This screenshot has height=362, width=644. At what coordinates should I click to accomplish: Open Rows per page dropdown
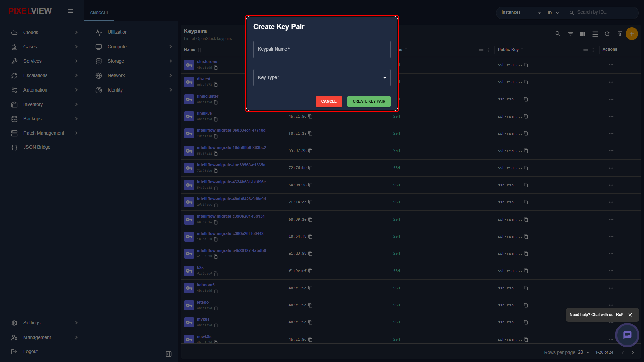tap(583, 352)
